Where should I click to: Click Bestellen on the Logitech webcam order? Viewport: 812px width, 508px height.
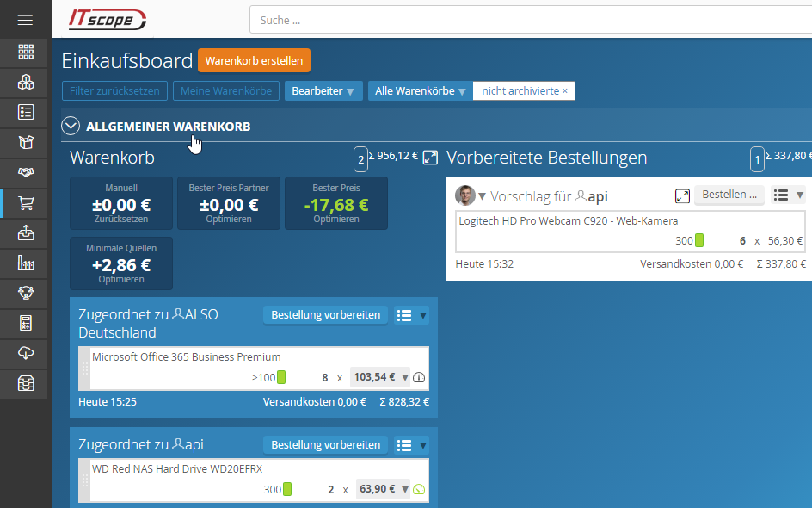click(729, 195)
